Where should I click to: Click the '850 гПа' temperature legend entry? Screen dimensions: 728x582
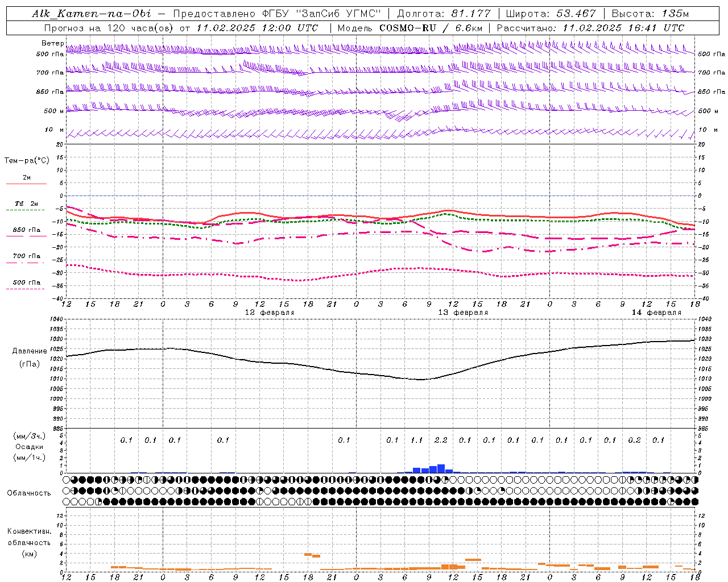26,230
